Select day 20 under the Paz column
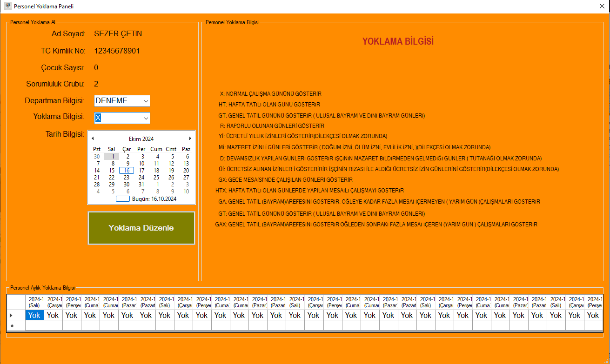Image resolution: width=610 pixels, height=364 pixels. [x=186, y=170]
